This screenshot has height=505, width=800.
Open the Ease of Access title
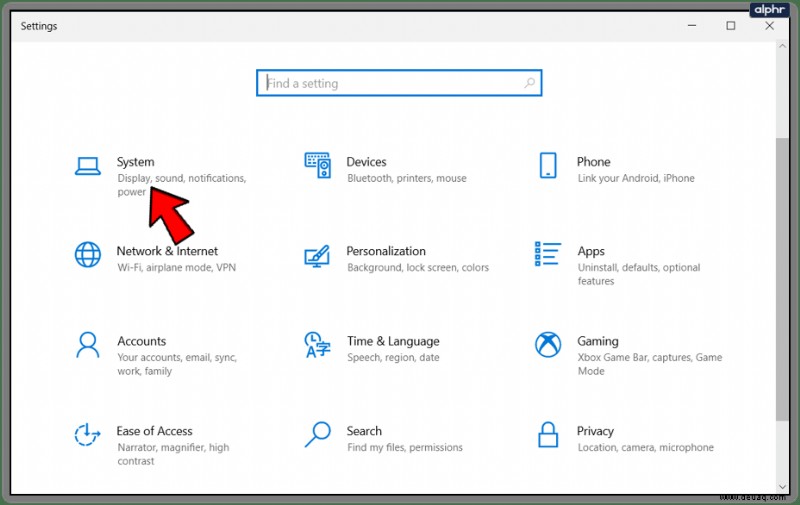click(x=155, y=431)
